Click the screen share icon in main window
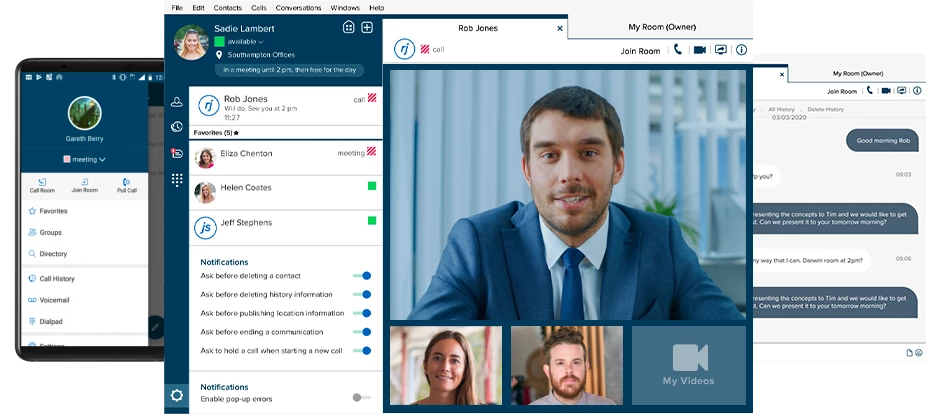Image resolution: width=939 pixels, height=414 pixels. (x=720, y=50)
